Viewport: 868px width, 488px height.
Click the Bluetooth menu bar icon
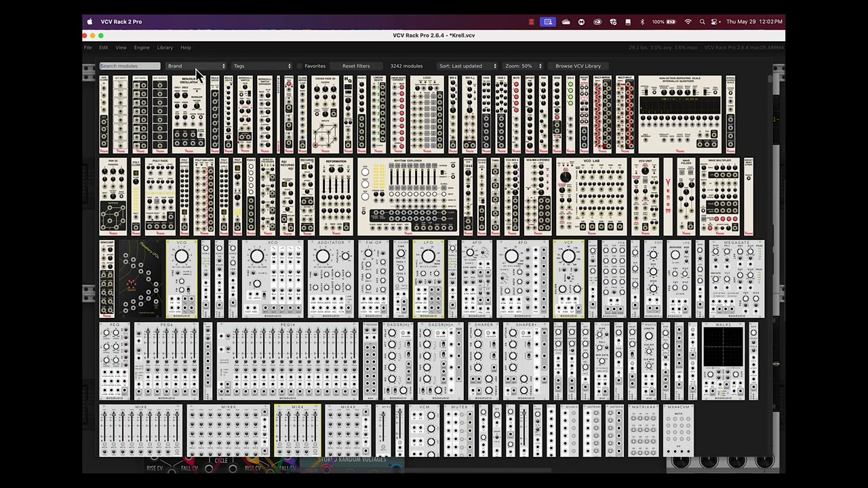642,22
